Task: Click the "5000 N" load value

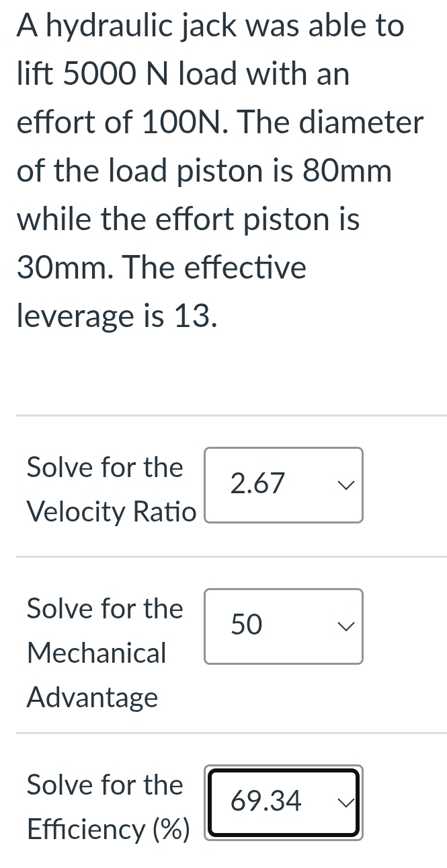Action: (120, 75)
